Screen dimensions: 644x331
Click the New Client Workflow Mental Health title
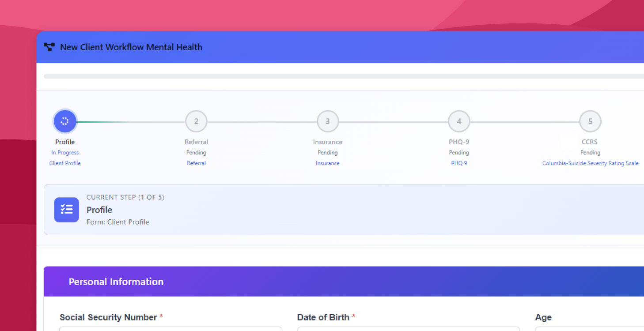click(x=131, y=47)
